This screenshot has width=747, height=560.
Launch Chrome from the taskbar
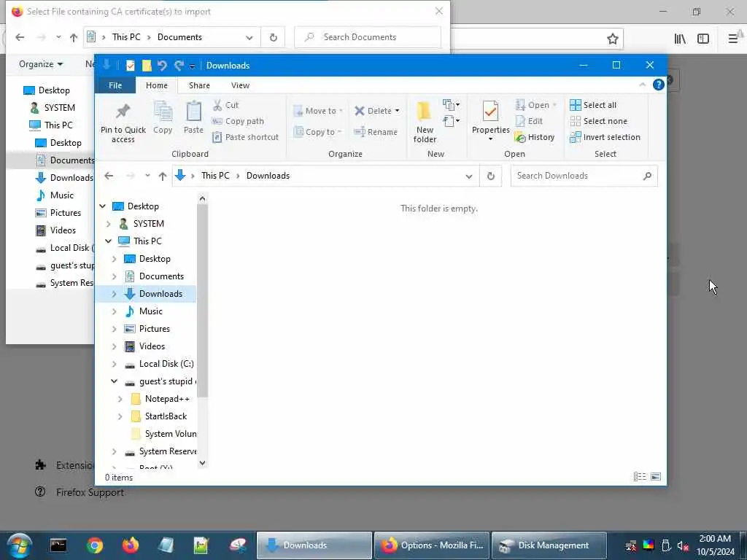coord(95,545)
